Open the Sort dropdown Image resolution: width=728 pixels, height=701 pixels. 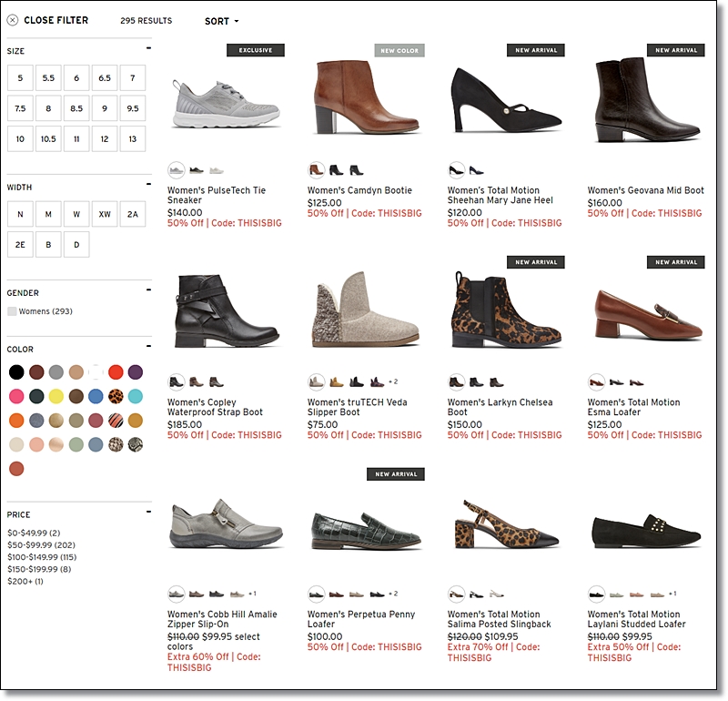(221, 21)
